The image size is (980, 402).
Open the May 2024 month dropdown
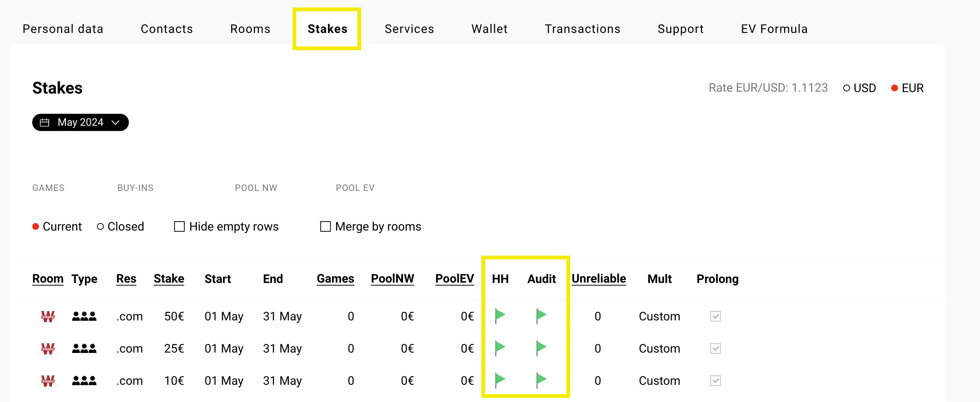tap(80, 122)
